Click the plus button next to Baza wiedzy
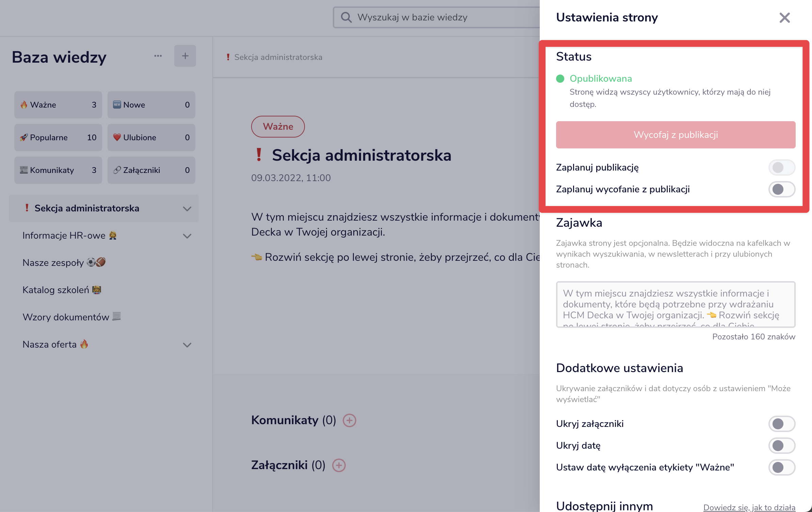This screenshot has width=812, height=512. (x=185, y=56)
